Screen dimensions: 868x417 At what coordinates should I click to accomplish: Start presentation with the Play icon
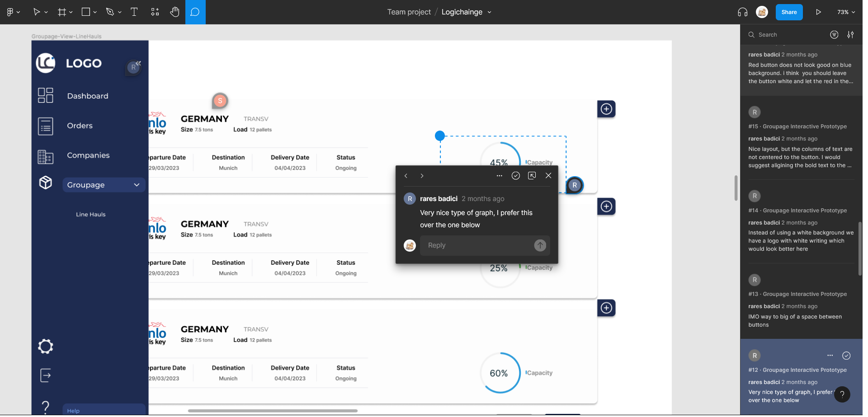point(819,12)
